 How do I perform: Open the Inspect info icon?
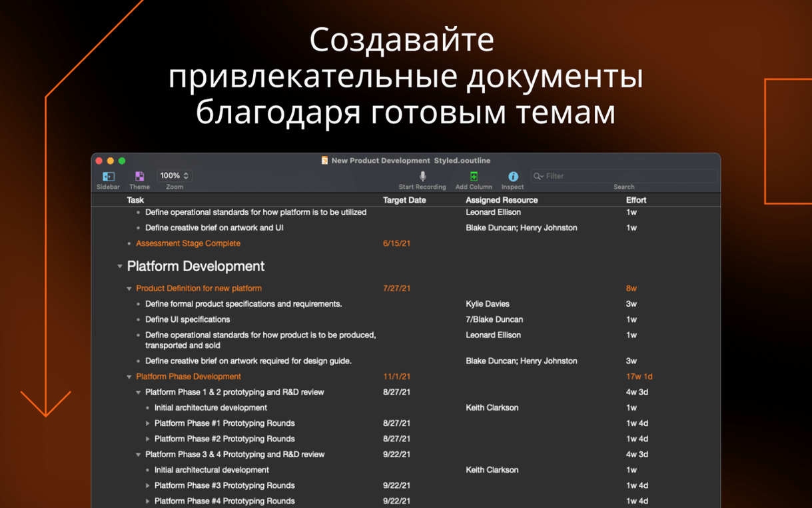pyautogui.click(x=513, y=177)
